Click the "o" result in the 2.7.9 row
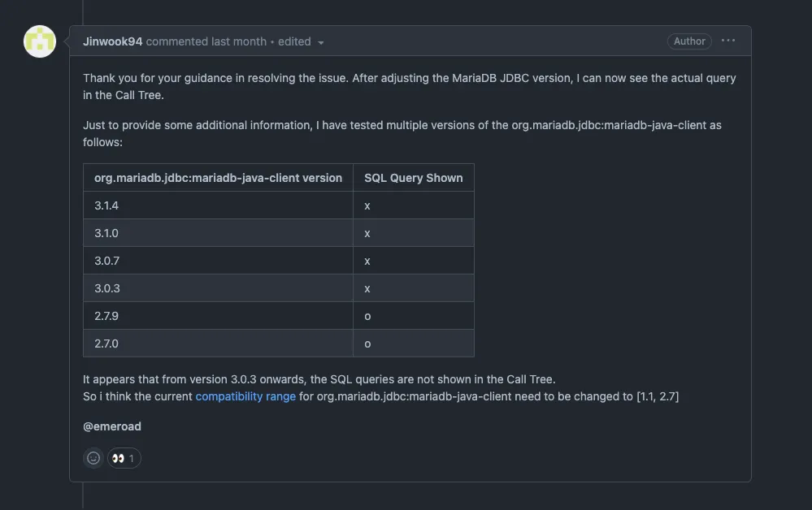Screen dimensions: 812x510 click(367, 316)
